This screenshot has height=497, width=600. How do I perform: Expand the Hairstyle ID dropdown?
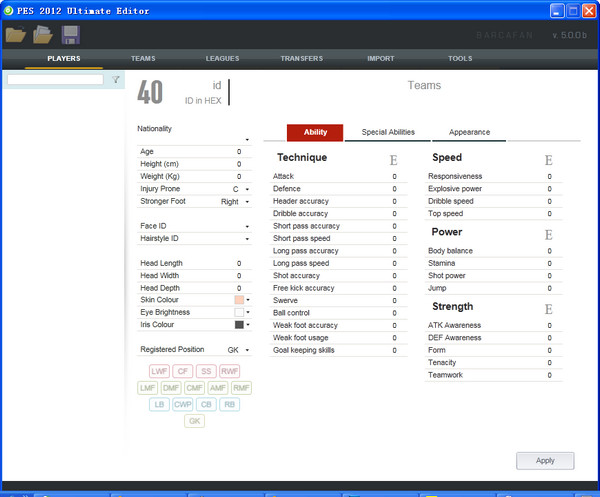point(247,239)
